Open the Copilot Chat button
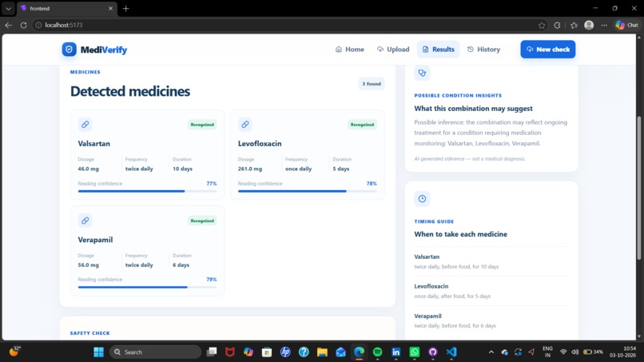This screenshot has height=362, width=644. pyautogui.click(x=626, y=25)
